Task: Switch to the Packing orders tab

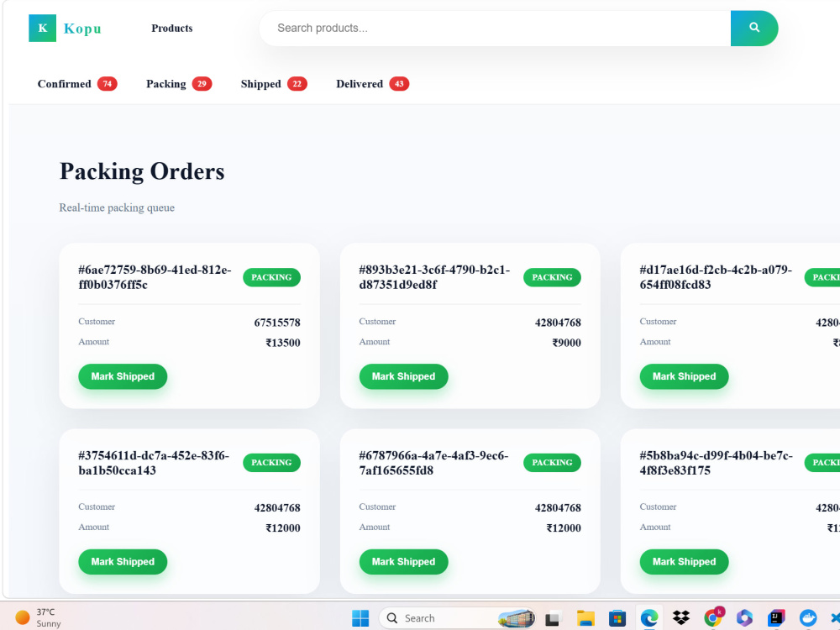Action: click(x=179, y=83)
